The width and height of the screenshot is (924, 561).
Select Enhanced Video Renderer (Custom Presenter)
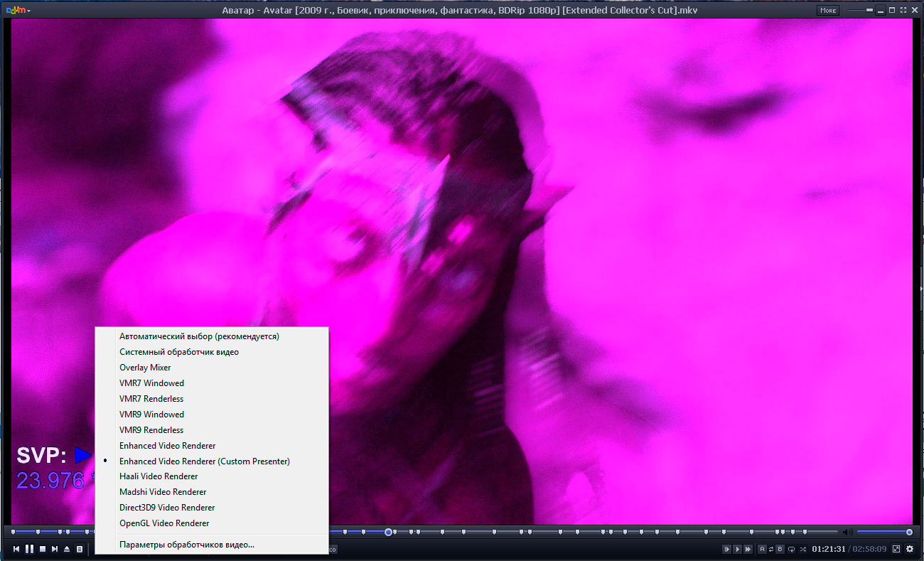212,461
